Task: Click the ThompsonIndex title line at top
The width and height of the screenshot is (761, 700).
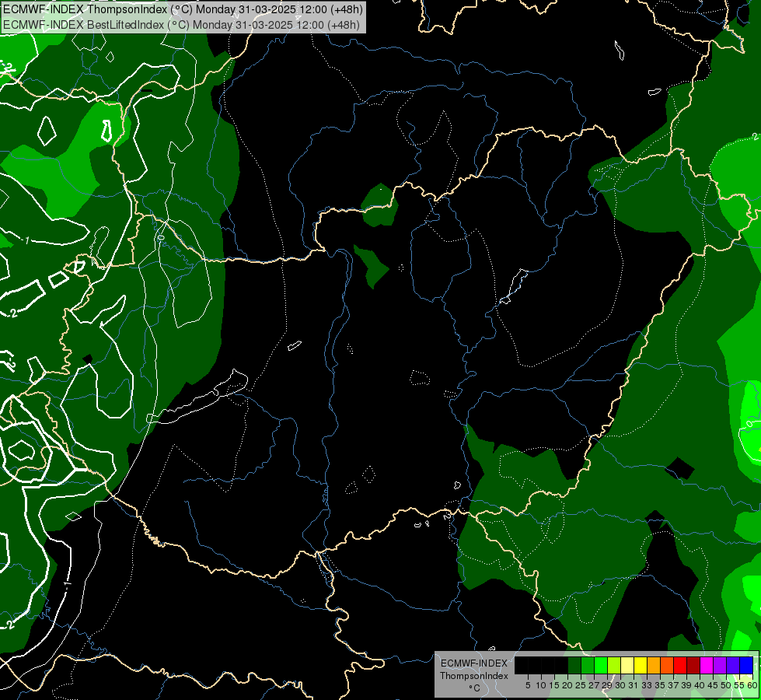Action: click(x=183, y=9)
